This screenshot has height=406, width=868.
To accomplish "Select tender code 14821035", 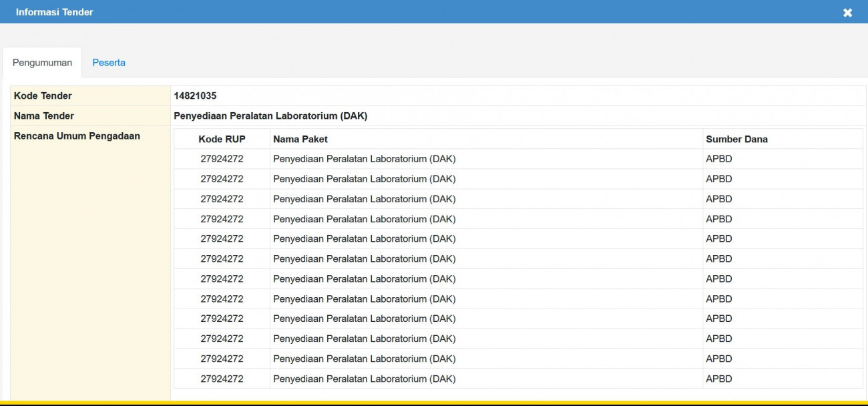I will coord(195,96).
